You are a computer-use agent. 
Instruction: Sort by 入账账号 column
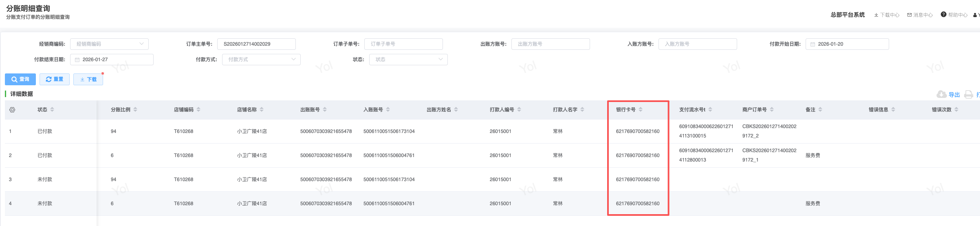click(x=388, y=110)
